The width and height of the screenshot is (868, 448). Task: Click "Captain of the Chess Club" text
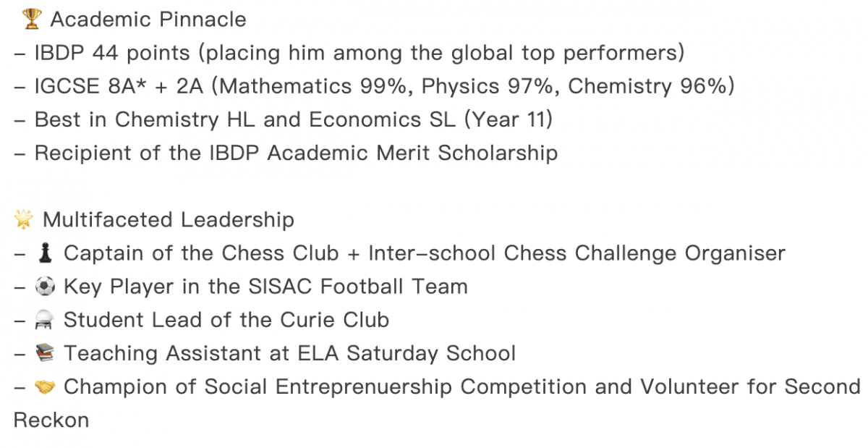click(x=201, y=253)
